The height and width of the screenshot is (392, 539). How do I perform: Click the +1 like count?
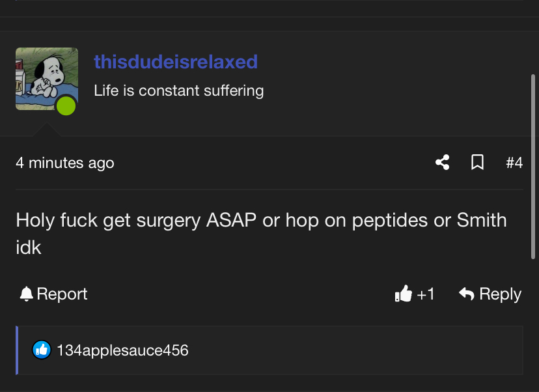pos(426,294)
